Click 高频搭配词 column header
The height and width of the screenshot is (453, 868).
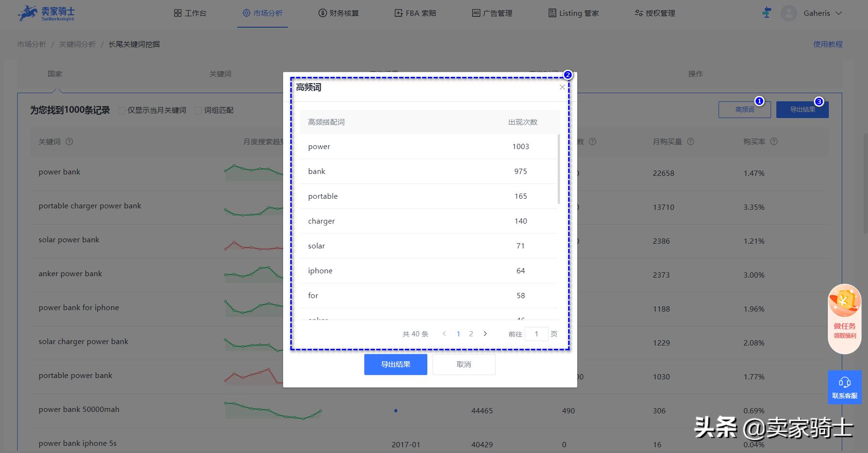pos(326,122)
